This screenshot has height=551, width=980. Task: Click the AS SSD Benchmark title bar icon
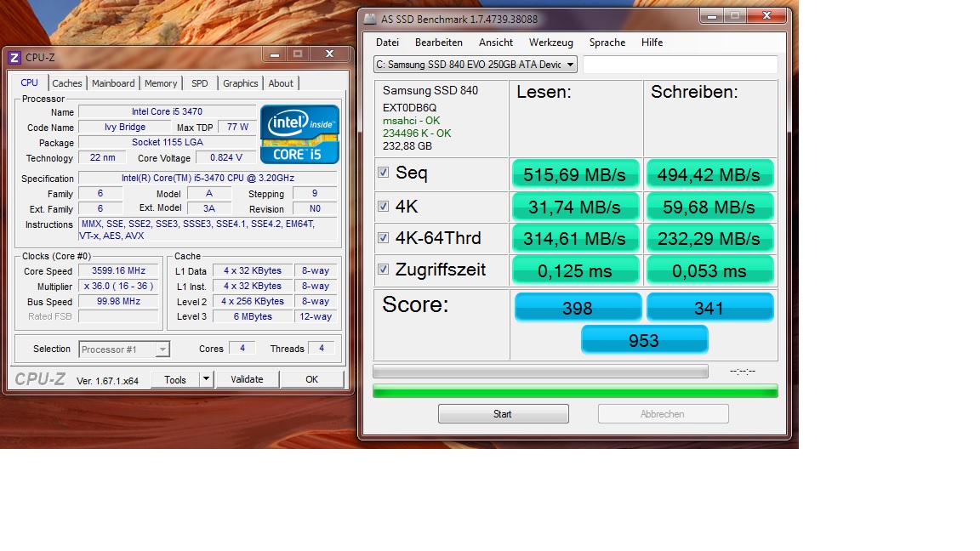pyautogui.click(x=370, y=19)
